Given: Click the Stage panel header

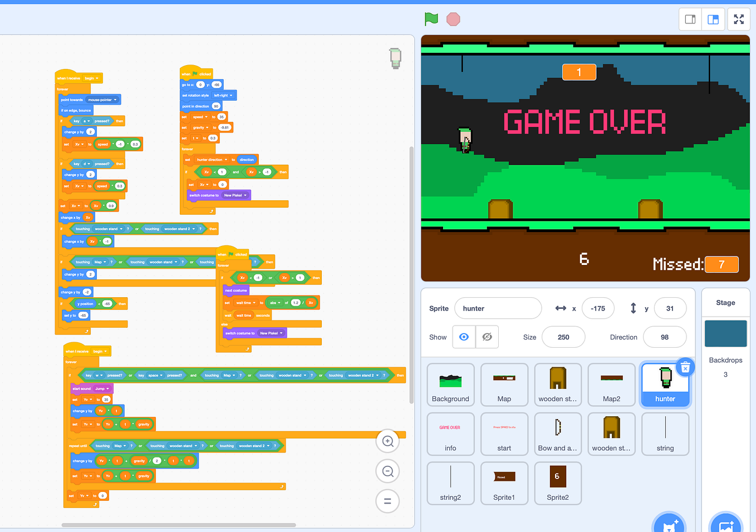Looking at the screenshot, I should 725,303.
